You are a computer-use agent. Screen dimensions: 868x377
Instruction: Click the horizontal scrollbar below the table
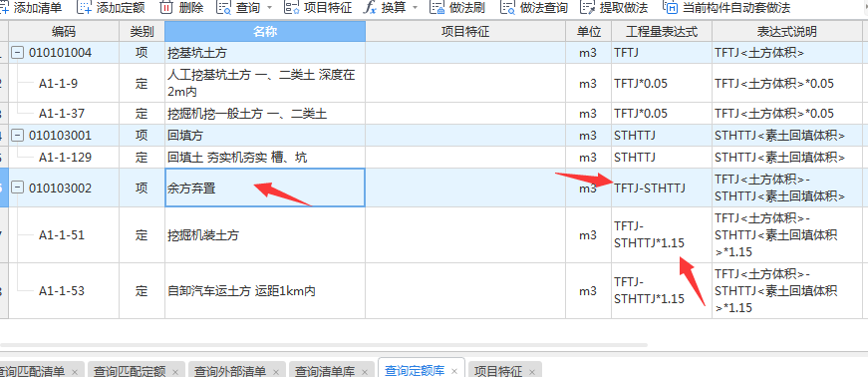coord(323,345)
